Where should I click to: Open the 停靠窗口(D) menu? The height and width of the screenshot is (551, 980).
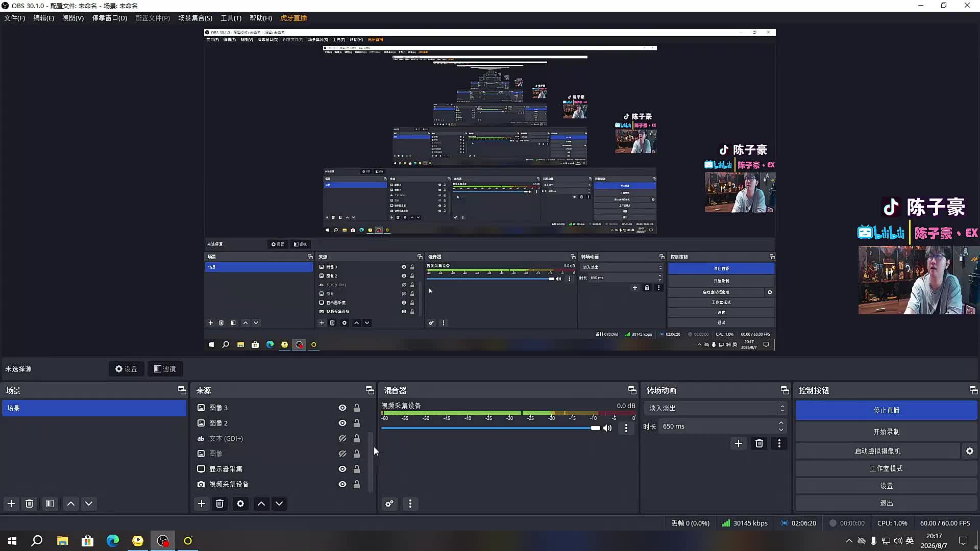click(x=109, y=18)
